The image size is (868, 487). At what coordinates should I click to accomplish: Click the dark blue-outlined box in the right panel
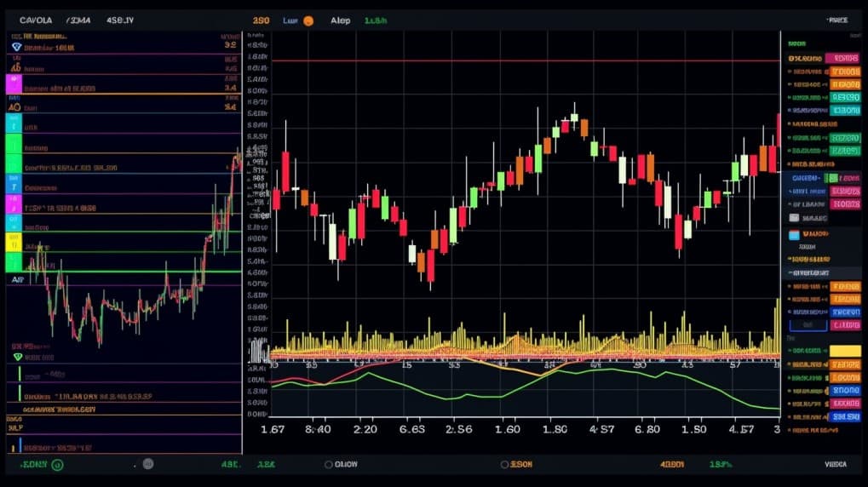808,325
